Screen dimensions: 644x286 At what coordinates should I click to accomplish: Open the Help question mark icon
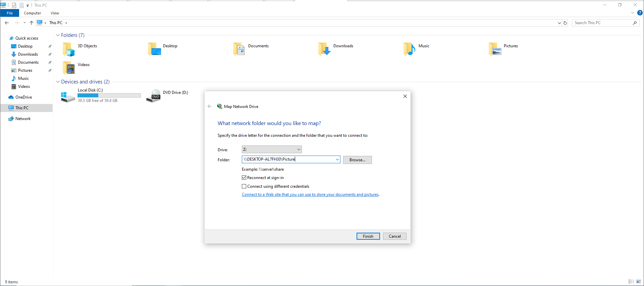(640, 13)
